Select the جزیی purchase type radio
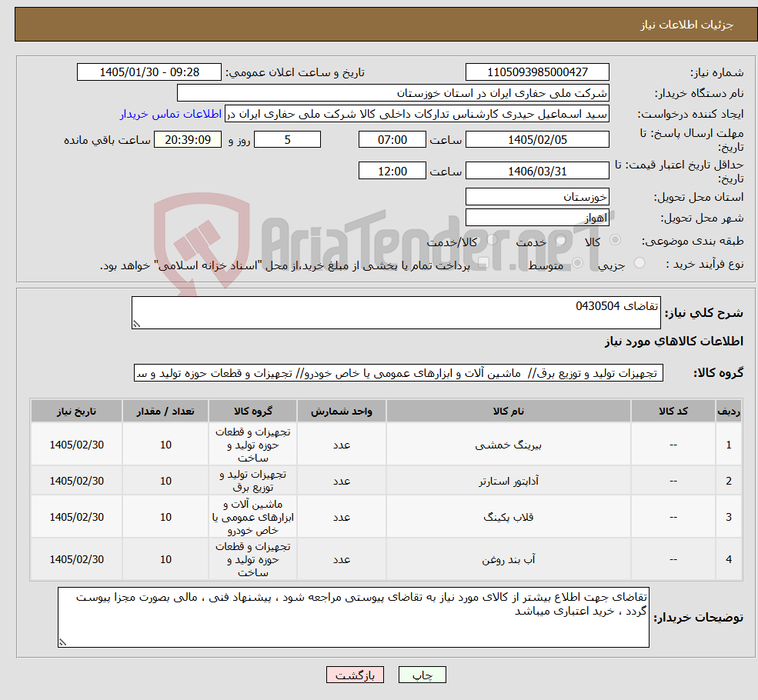The image size is (758, 700). point(639,263)
